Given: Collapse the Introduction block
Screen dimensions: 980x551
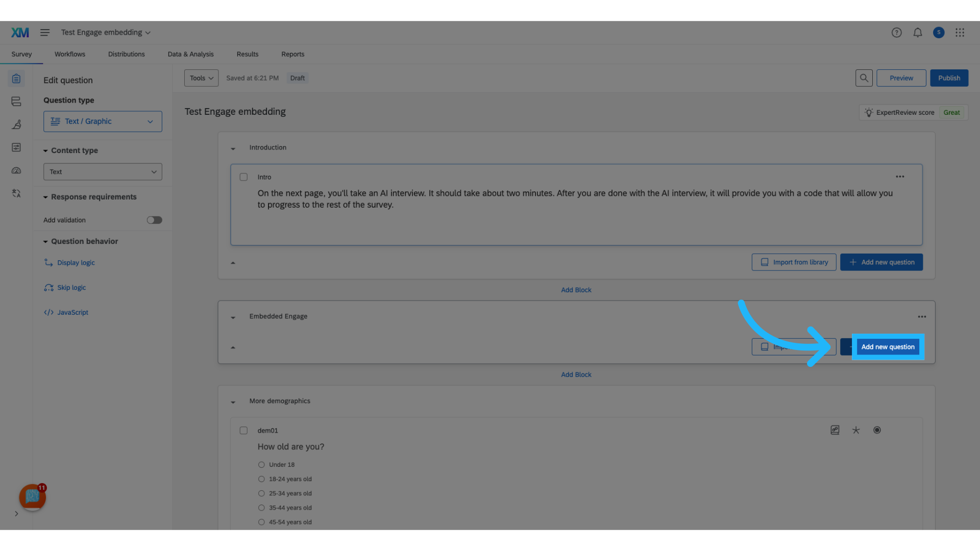Looking at the screenshot, I should click(233, 148).
